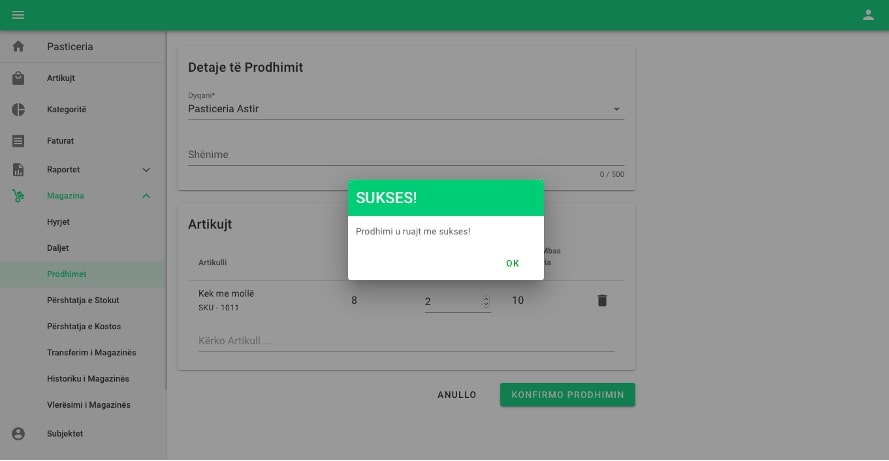Click the user account icon
889x461 pixels.
click(x=868, y=15)
